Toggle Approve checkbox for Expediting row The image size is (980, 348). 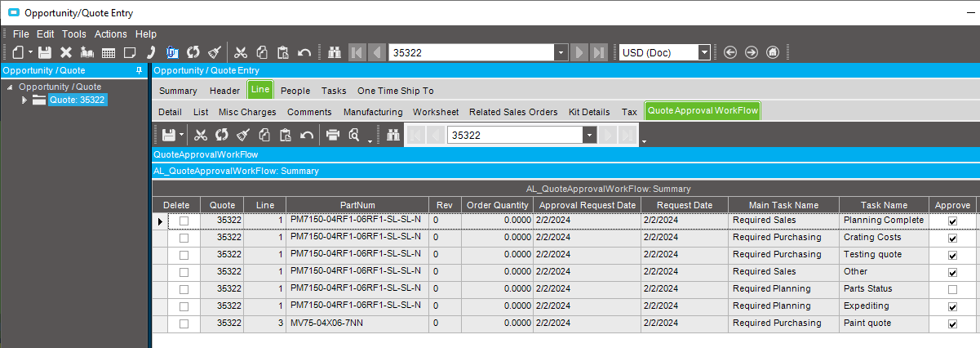(952, 306)
